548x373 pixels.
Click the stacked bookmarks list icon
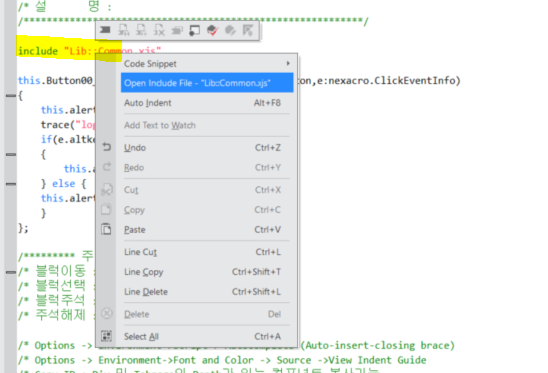point(177,30)
